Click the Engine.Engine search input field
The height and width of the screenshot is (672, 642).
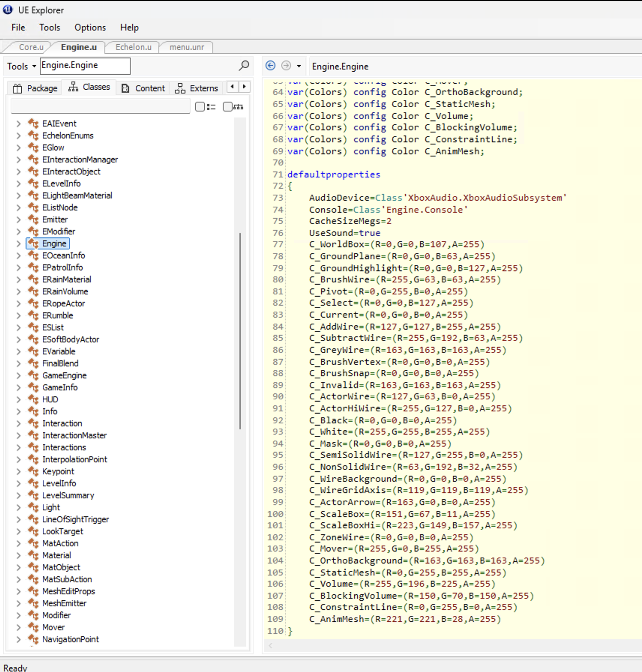pyautogui.click(x=85, y=66)
